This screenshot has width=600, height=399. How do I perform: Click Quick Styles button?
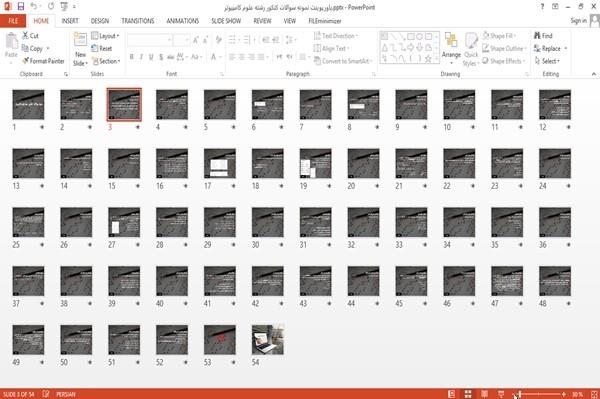point(471,49)
